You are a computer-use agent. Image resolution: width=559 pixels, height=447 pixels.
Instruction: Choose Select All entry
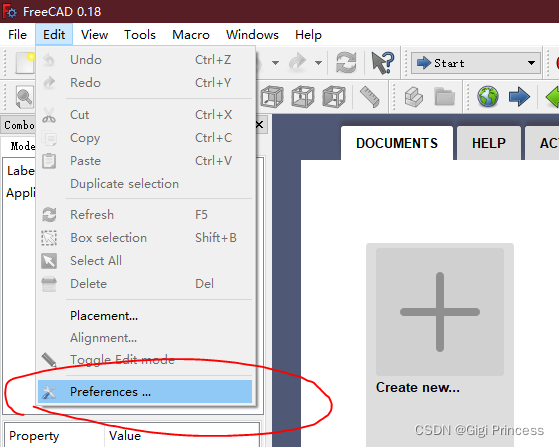pos(145,261)
